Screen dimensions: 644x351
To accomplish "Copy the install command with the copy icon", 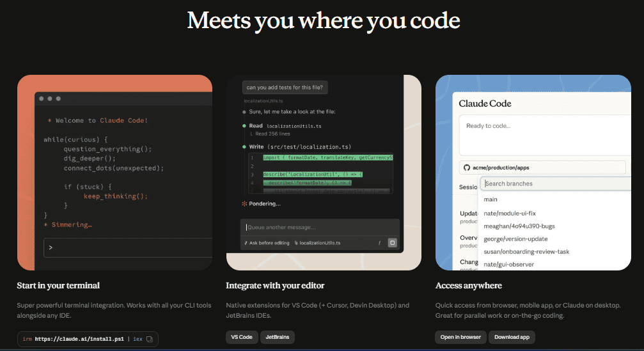I will click(x=150, y=339).
